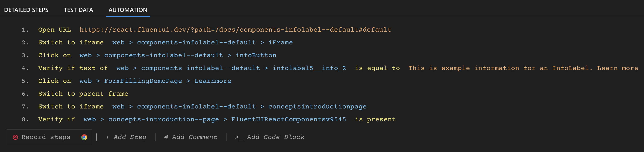
Task: Click the infolabel5__info_2 element in step 4
Action: coord(309,68)
